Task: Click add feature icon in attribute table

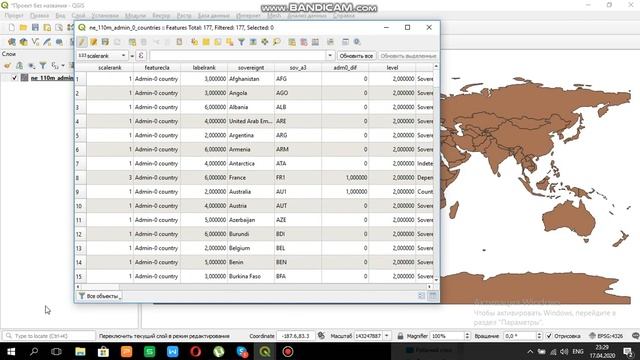Action: (x=132, y=42)
